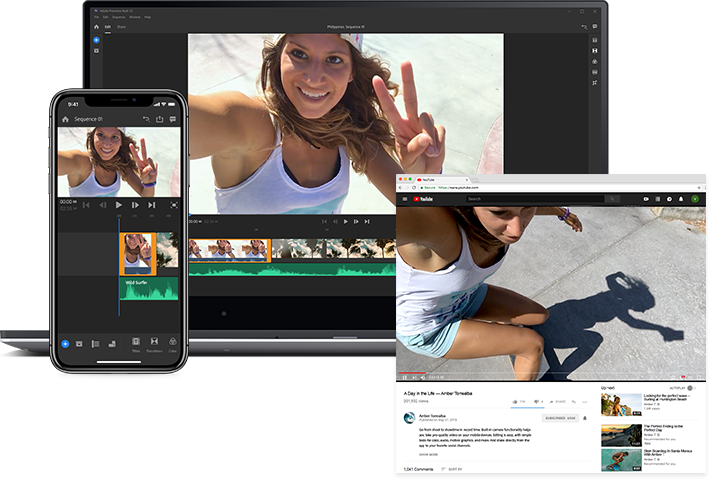Click the YouTube logo
Viewport: 710px width, 480px height.
click(423, 199)
